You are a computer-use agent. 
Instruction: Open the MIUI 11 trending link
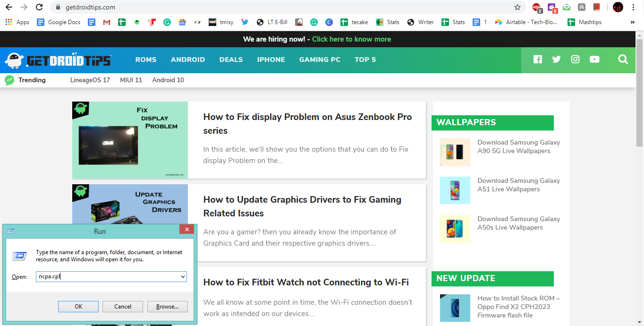(131, 80)
